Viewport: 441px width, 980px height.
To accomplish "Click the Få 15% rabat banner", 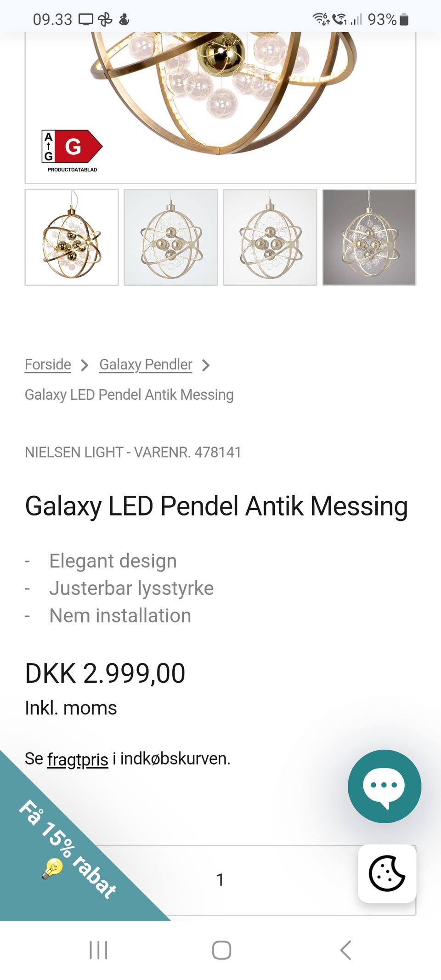I will tap(69, 850).
